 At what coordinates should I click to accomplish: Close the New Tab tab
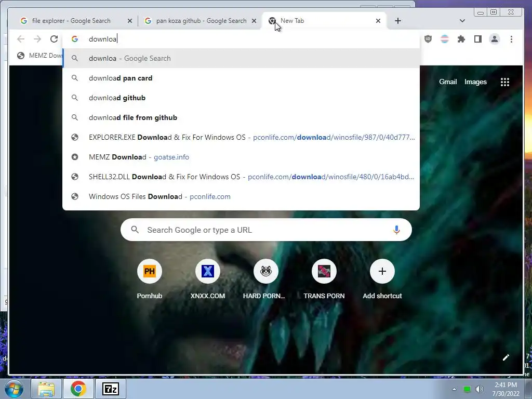[x=378, y=21]
